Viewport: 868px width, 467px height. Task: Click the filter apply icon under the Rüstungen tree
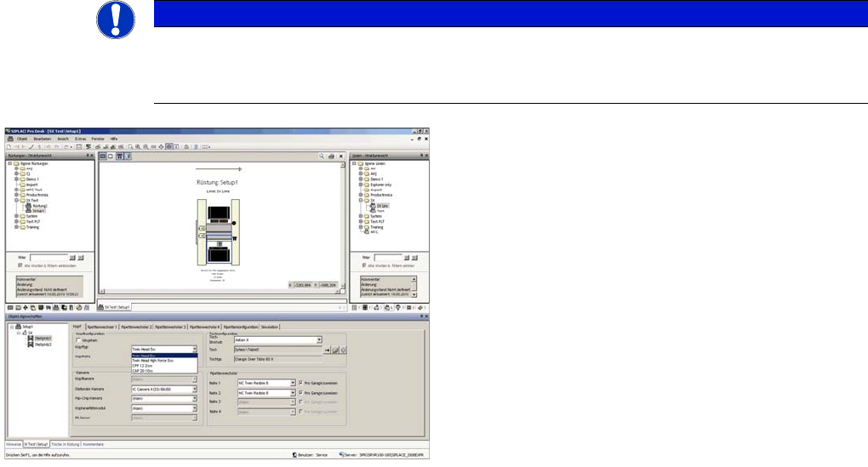pyautogui.click(x=72, y=256)
